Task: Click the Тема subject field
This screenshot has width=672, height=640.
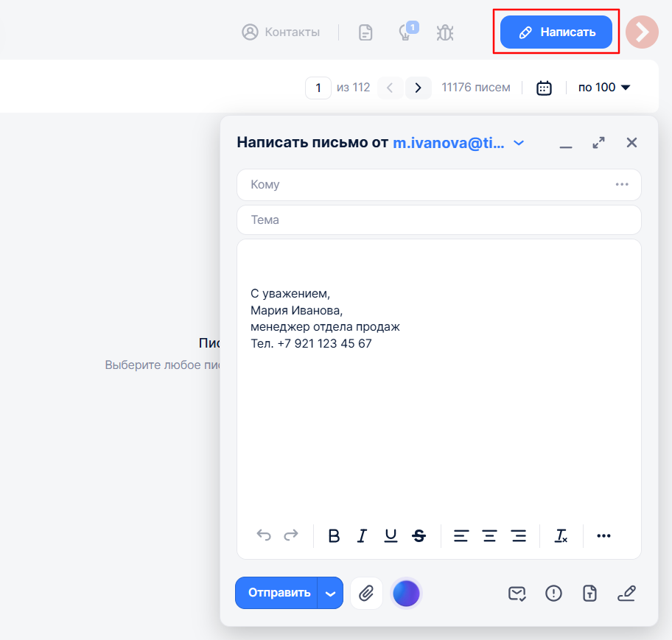Action: [x=438, y=220]
